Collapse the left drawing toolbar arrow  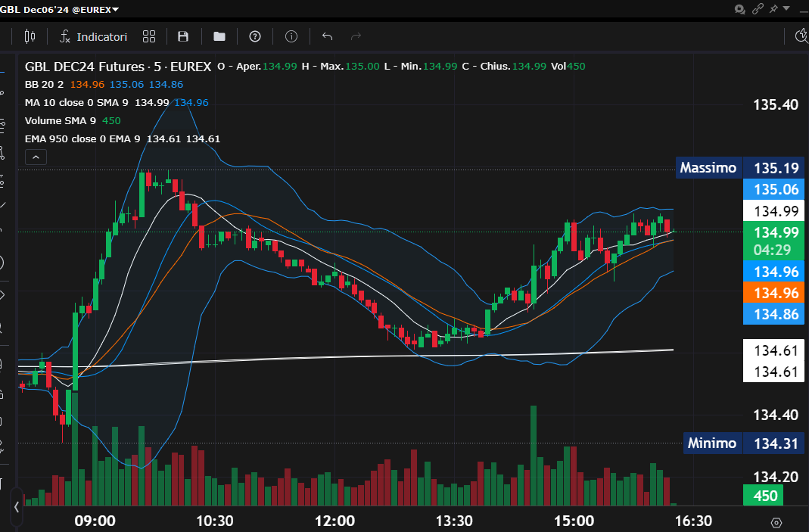16,506
